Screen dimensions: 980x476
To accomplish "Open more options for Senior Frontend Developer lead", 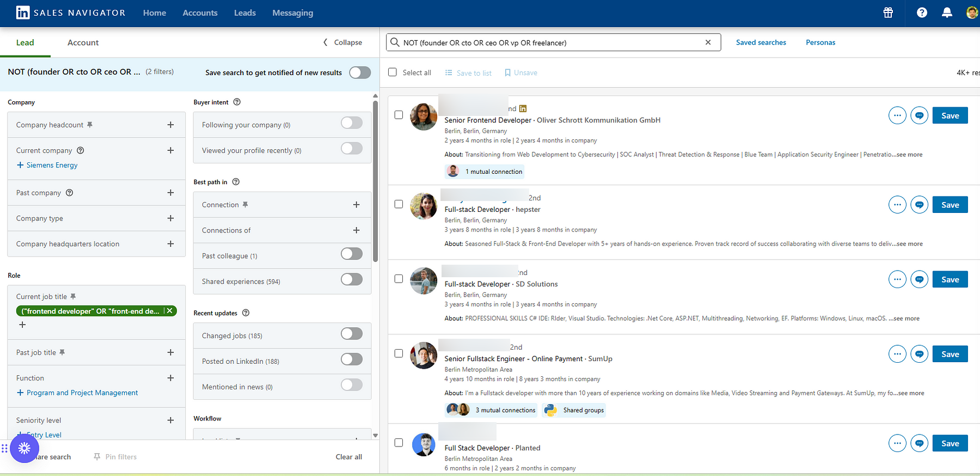I will [897, 115].
